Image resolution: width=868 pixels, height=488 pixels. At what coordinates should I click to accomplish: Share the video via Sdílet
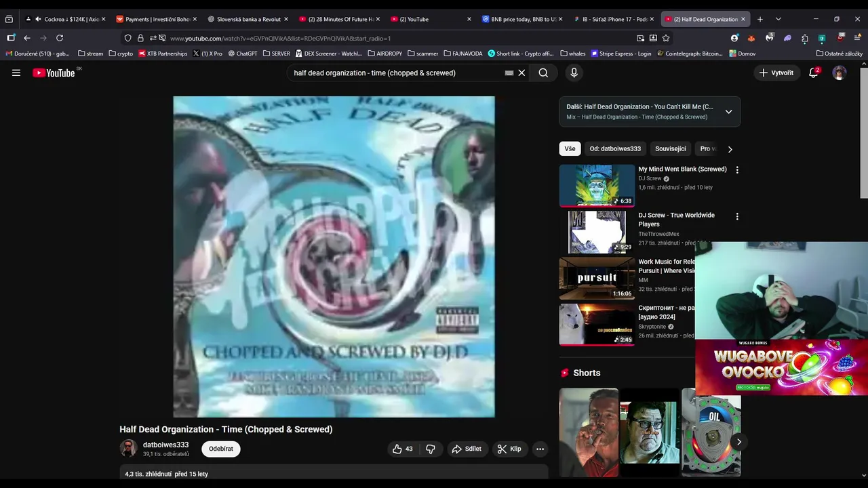click(x=467, y=449)
